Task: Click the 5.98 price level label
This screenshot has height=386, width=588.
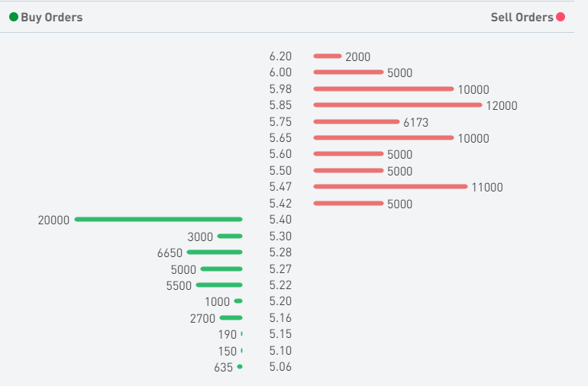Action: tap(280, 89)
